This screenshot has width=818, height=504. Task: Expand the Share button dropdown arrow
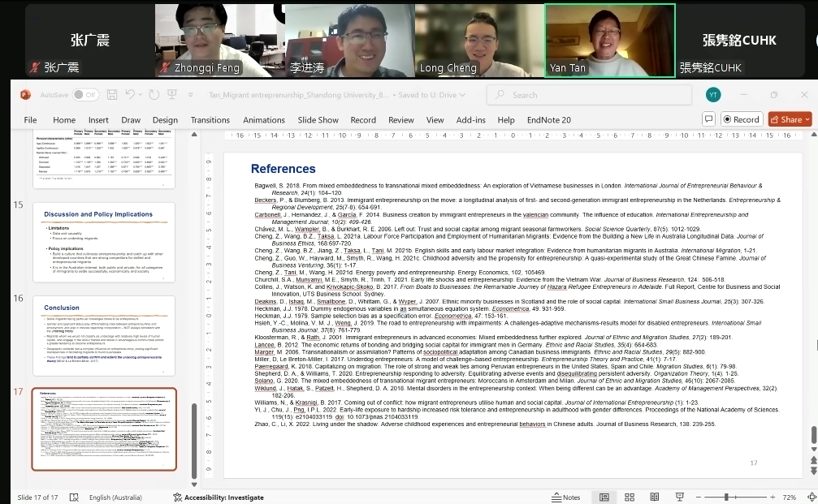807,119
